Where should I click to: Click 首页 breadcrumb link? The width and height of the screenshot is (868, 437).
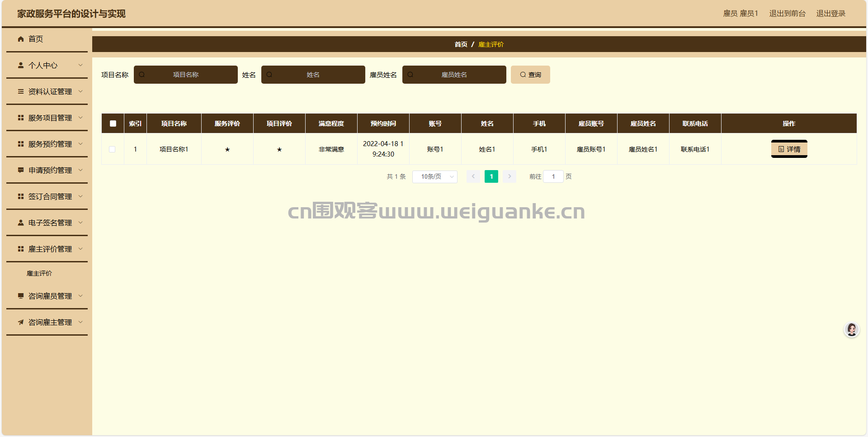pos(461,44)
